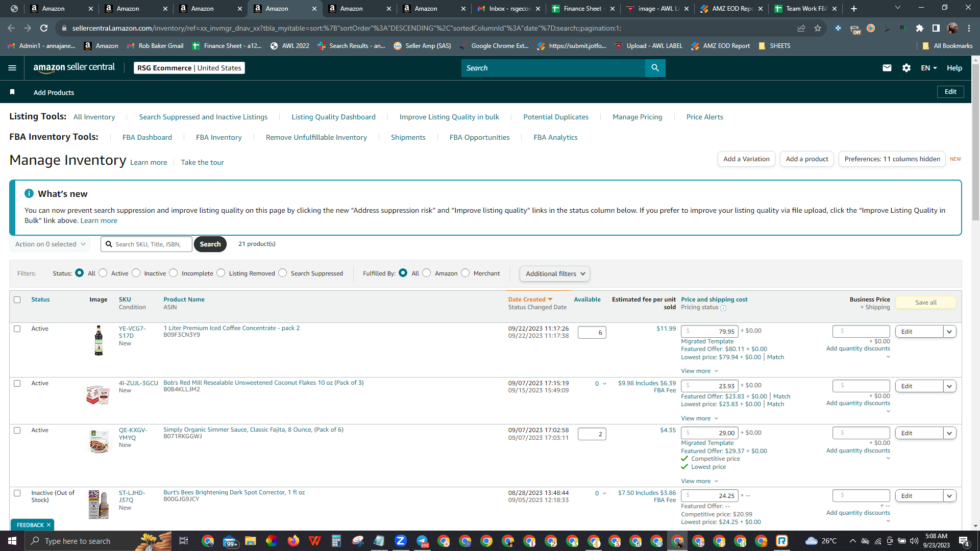Switch to the Finance Sheet browser tab
The width and height of the screenshot is (980, 551).
(583, 9)
